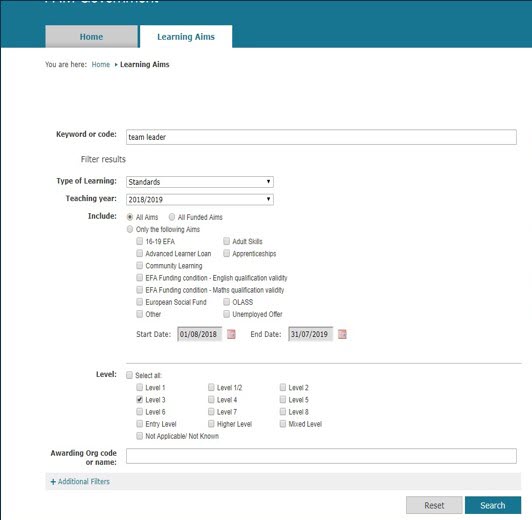Open the Teaching year dropdown
The height and width of the screenshot is (520, 532).
200,199
